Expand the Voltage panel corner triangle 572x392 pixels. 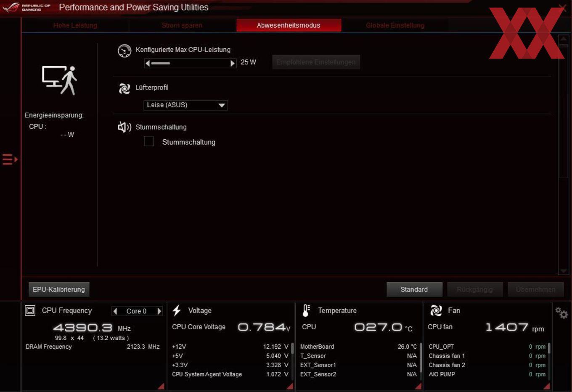point(290,386)
